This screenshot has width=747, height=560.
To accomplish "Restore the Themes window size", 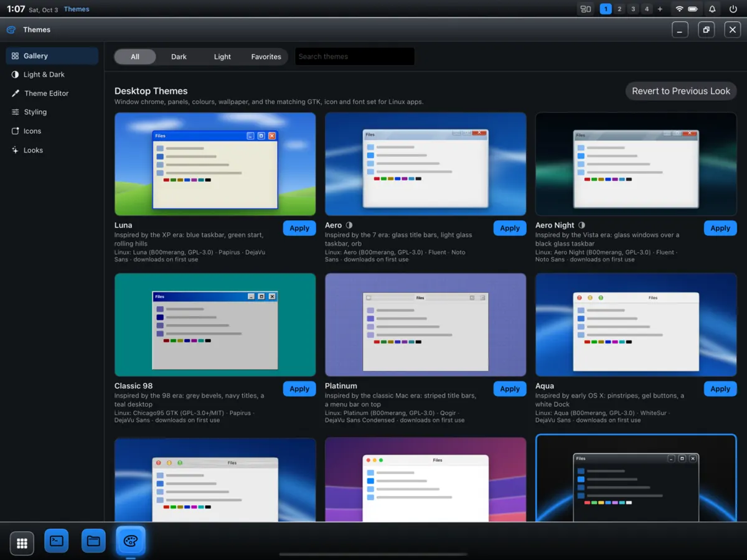I will click(706, 30).
